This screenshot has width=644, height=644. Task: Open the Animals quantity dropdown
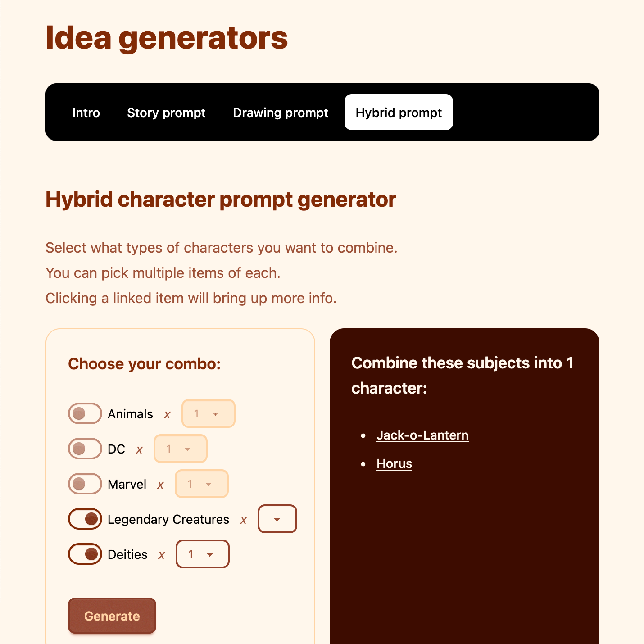[x=208, y=413]
